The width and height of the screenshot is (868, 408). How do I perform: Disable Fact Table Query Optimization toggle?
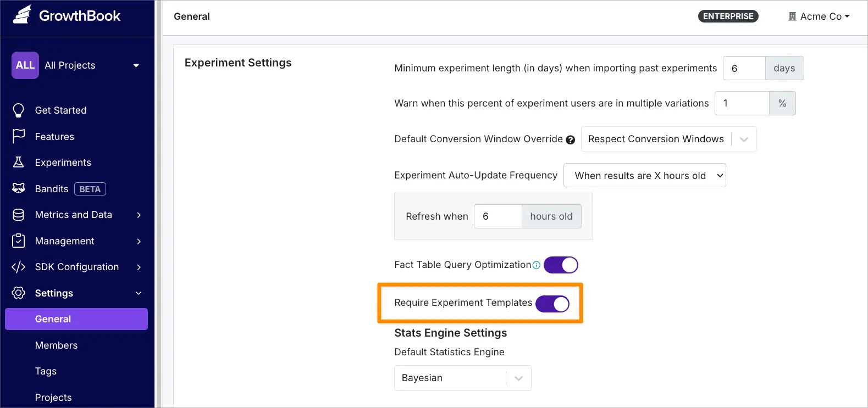point(561,265)
